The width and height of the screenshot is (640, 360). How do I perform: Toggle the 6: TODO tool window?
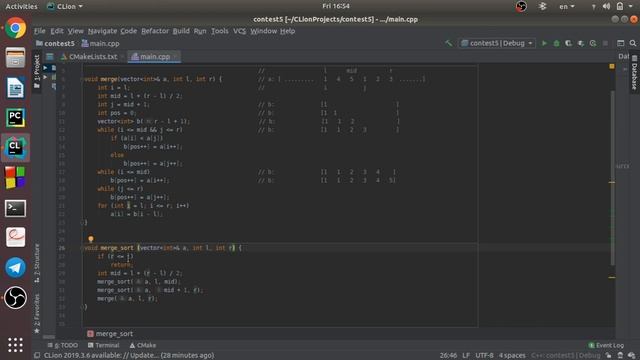pyautogui.click(x=62, y=345)
